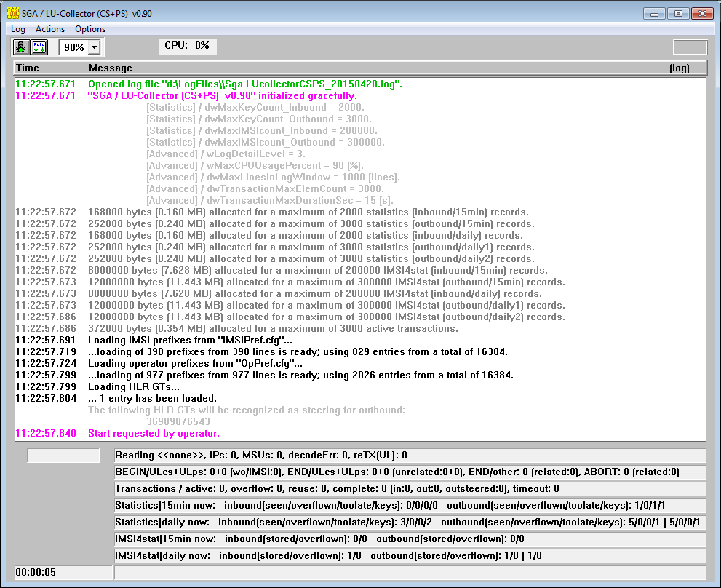Click the dwTransactionMaxDurationSec = 15 line

270,201
